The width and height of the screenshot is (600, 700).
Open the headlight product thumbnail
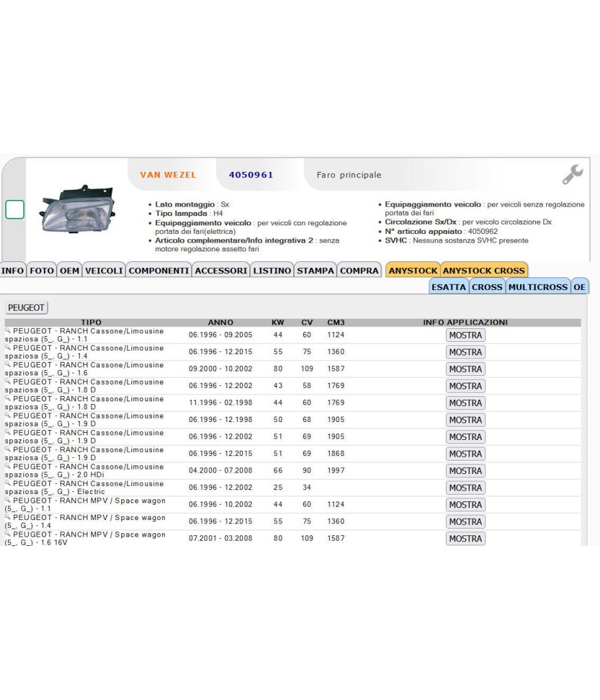[78, 210]
